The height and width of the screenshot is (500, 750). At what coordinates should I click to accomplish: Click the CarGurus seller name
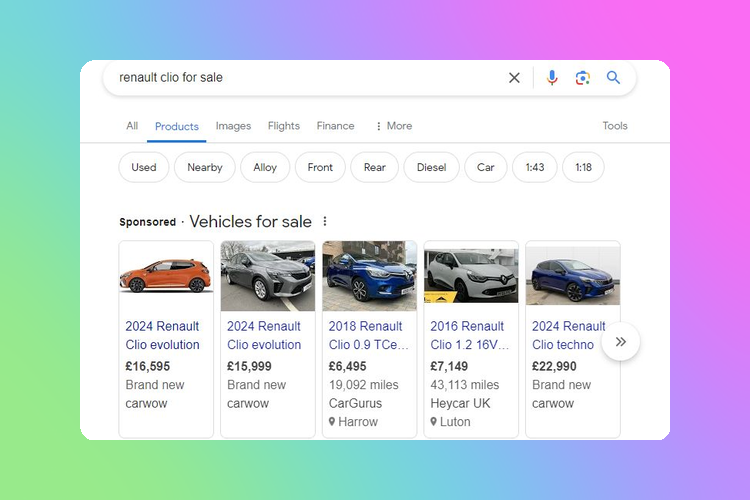pyautogui.click(x=355, y=403)
